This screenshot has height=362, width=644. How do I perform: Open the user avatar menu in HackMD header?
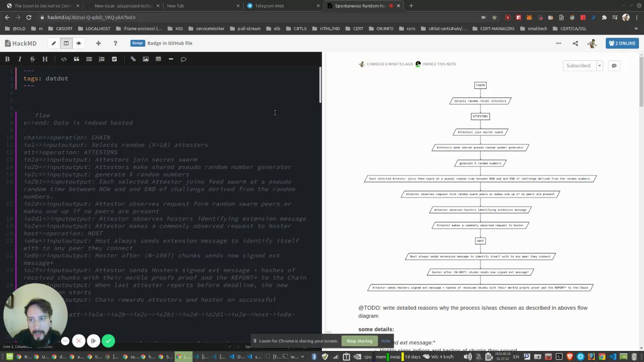(592, 43)
